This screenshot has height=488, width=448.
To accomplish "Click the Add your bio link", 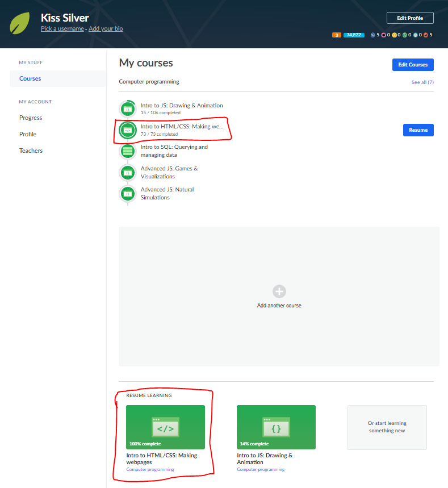I will (106, 28).
